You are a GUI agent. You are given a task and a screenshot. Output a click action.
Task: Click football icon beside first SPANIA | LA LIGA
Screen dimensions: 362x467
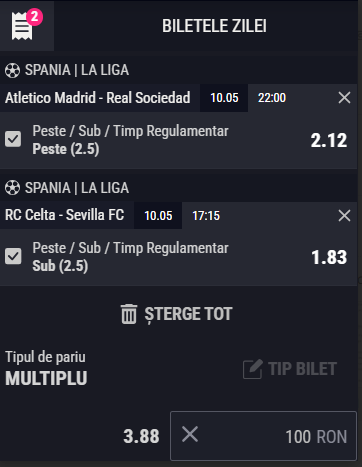[12, 70]
